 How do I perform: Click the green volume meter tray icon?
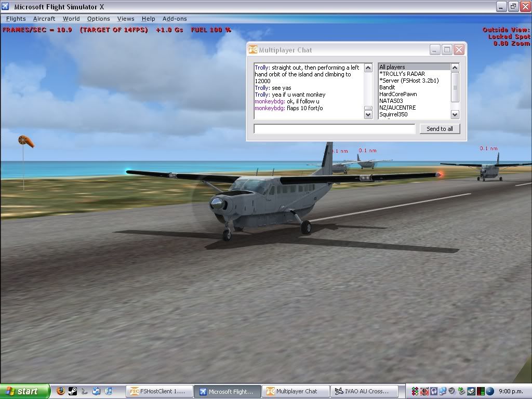(481, 391)
